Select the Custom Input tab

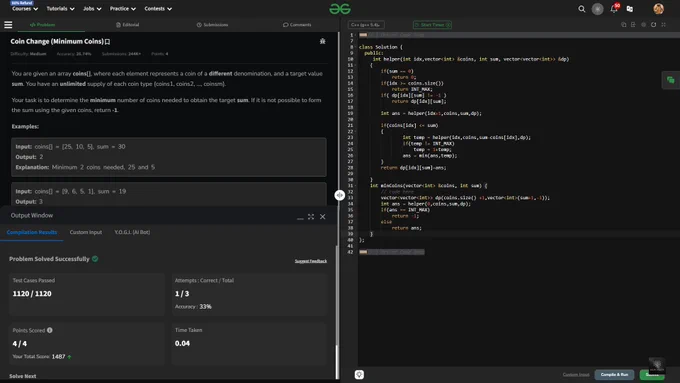point(86,232)
